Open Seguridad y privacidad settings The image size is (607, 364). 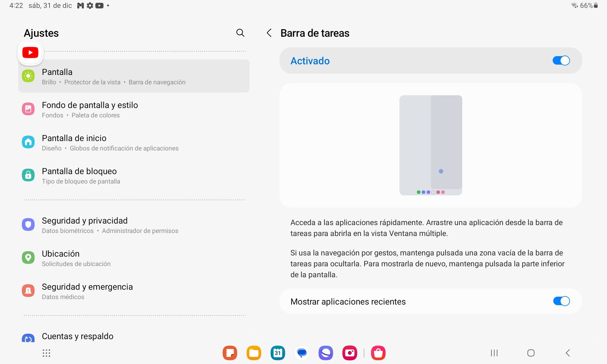[85, 224]
